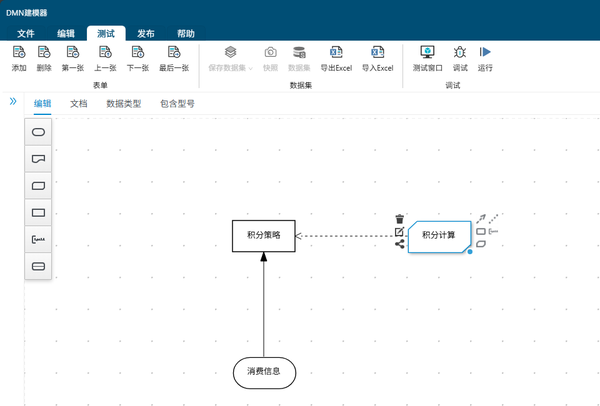Open the 测试窗口 test window
This screenshot has height=406, width=600.
click(x=428, y=52)
